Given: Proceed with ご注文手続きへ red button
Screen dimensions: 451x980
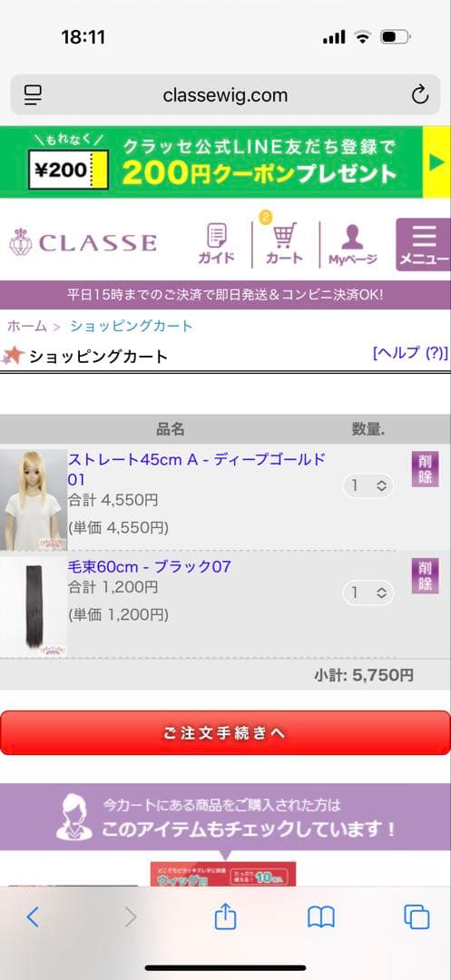Looking at the screenshot, I should click(x=225, y=733).
